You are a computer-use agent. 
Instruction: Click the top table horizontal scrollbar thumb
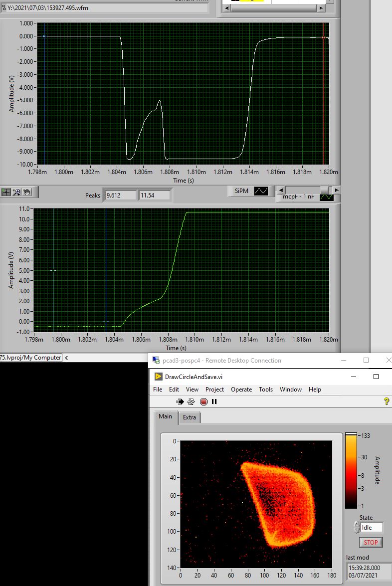(x=273, y=8)
